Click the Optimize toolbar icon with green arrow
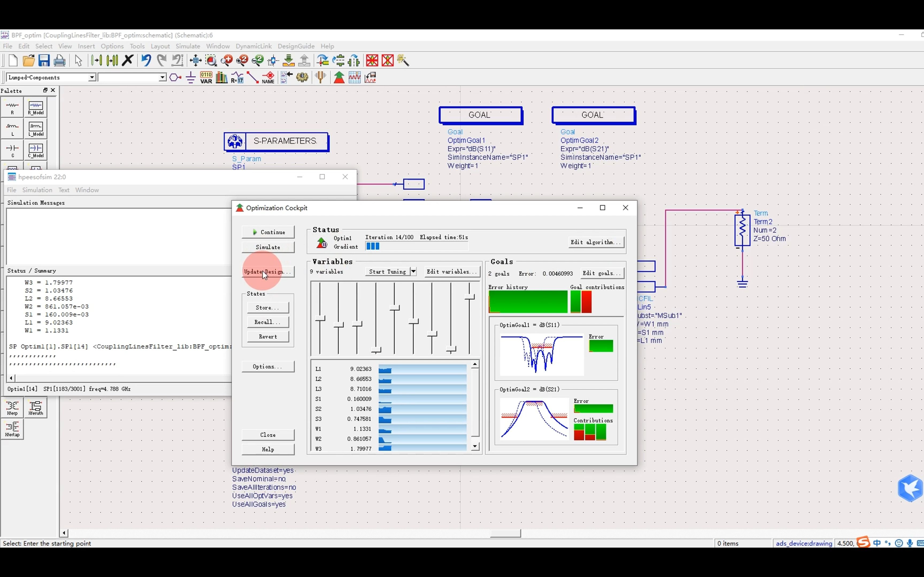 coord(339,77)
